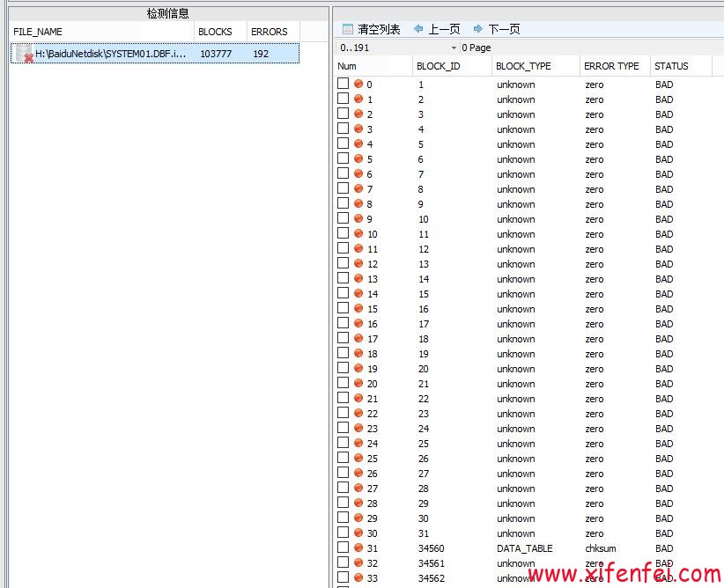Screen dimensions: 724x588
Task: Sort by the BLOCKS column header
Action: click(220, 32)
